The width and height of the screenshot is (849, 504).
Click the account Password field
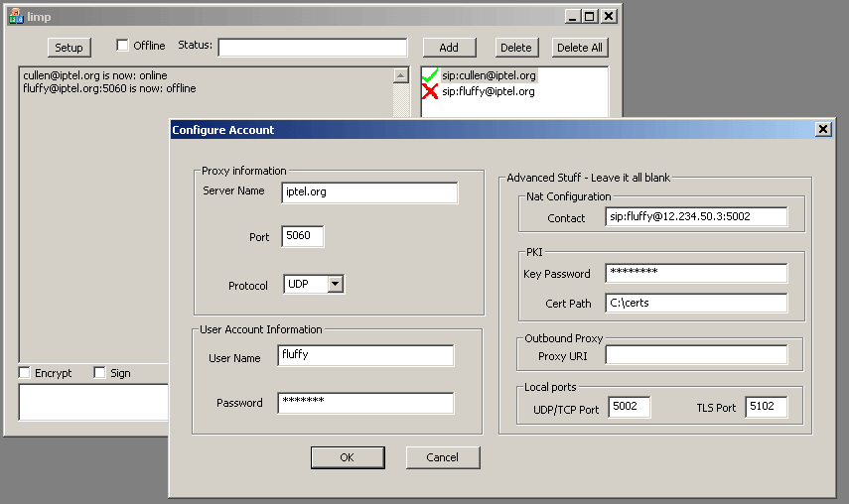pos(366,403)
